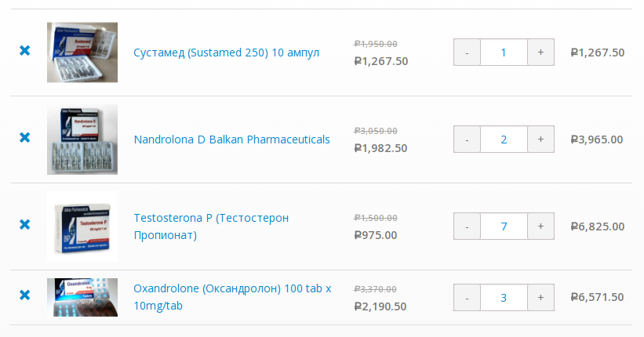Open Сустамед (Sustamed 250) 10 ампул link

226,53
